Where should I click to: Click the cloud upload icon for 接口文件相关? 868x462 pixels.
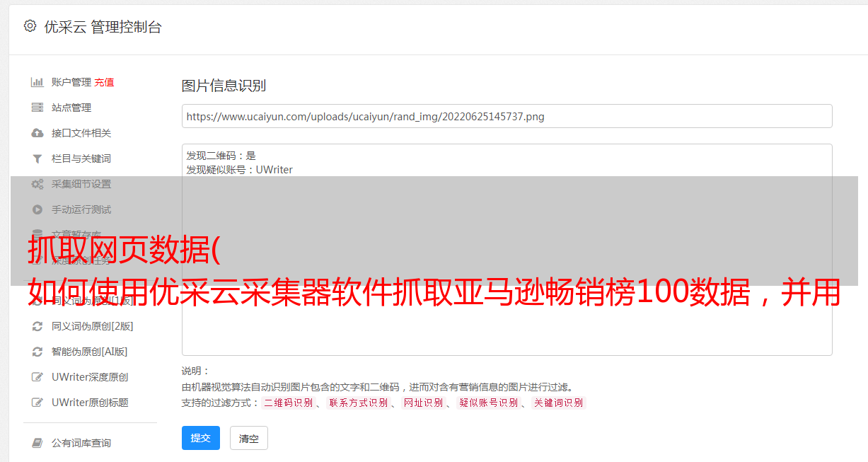tap(37, 133)
